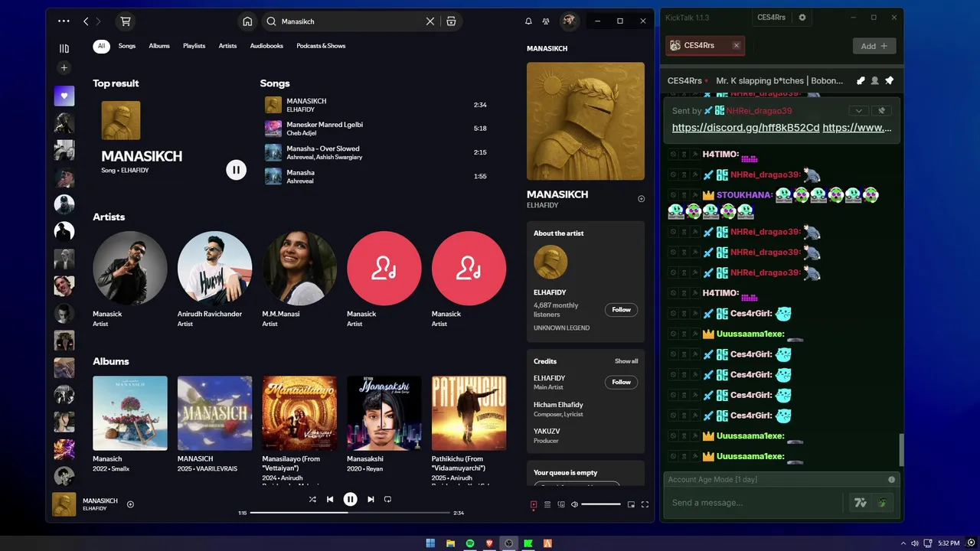This screenshot has height=551, width=980.
Task: Open the friend activity icon
Action: point(546,21)
